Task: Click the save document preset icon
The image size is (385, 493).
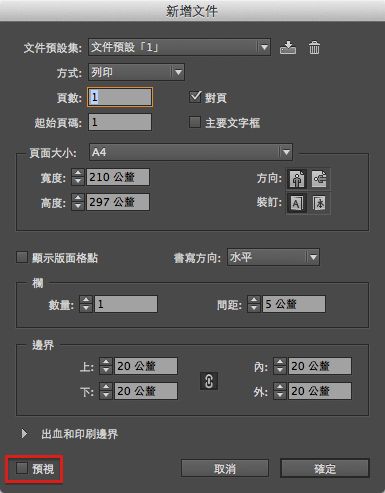Action: (288, 48)
